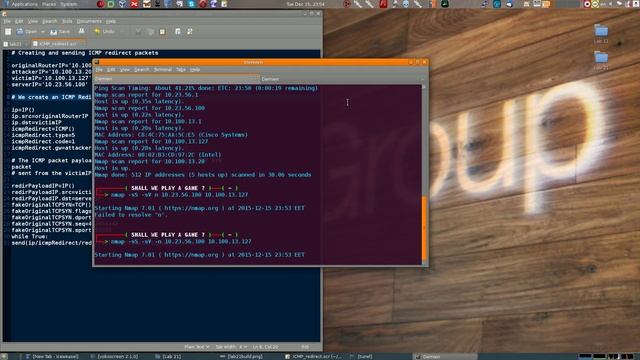
Task: Open the Applications menu in top panel
Action: [24, 4]
